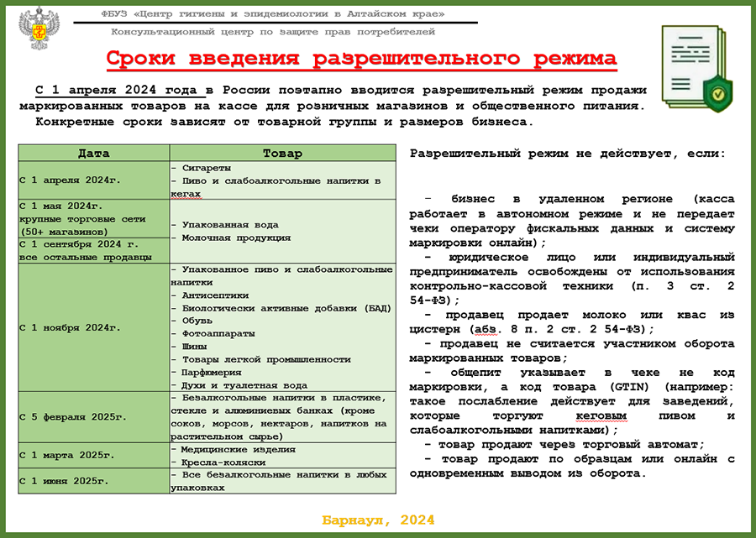Click the red title 'Сроки введения разрешительного режима'
The width and height of the screenshot is (756, 538).
pos(361,60)
